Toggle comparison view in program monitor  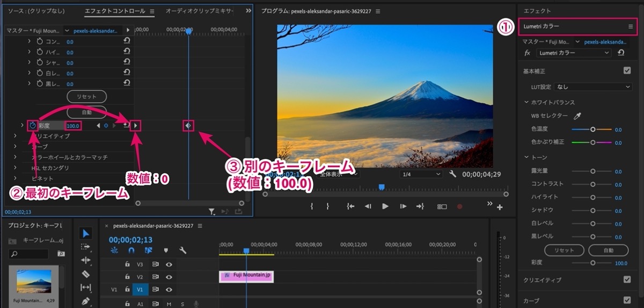(x=442, y=206)
